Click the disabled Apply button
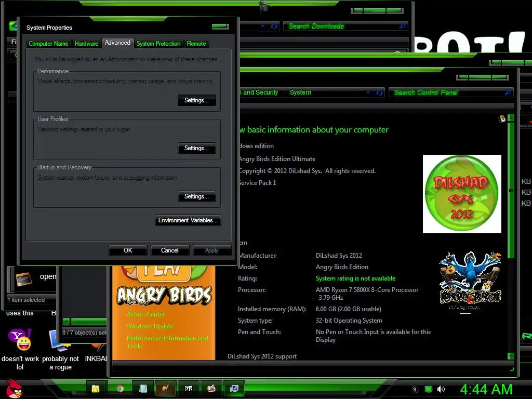The height and width of the screenshot is (399, 532). point(212,250)
